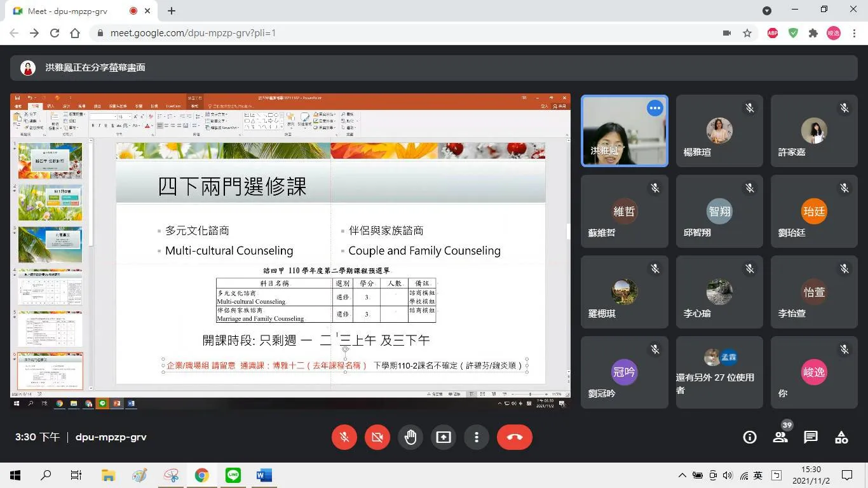Viewport: 868px width, 488px height.
Task: Open LINE from the taskbar
Action: [x=233, y=475]
